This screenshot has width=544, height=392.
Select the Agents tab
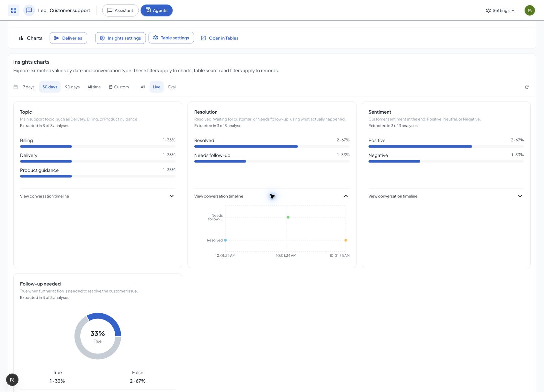(156, 10)
